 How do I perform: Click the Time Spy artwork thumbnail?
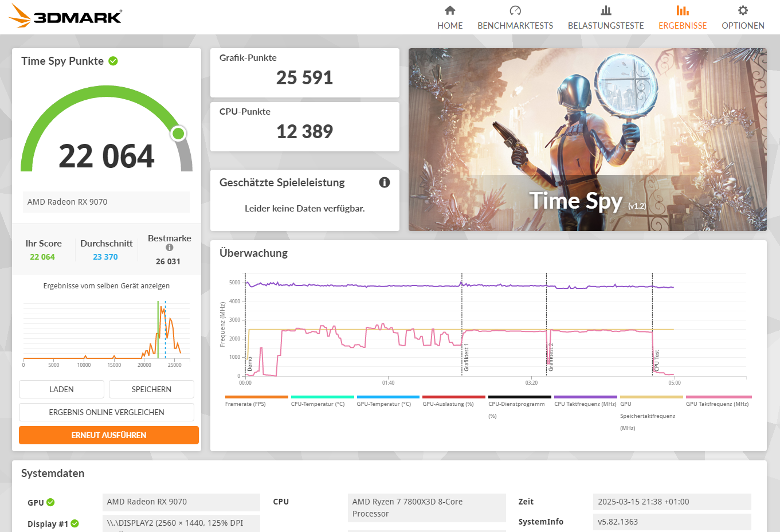click(x=587, y=139)
